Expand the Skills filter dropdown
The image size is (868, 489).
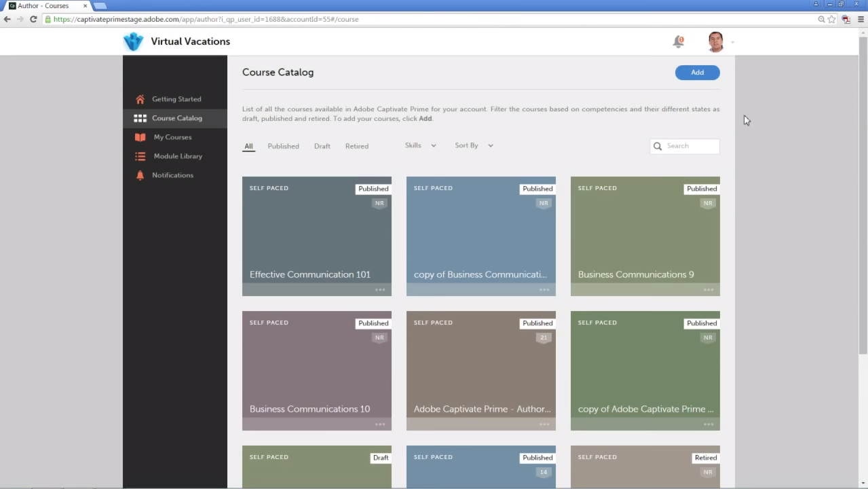420,145
